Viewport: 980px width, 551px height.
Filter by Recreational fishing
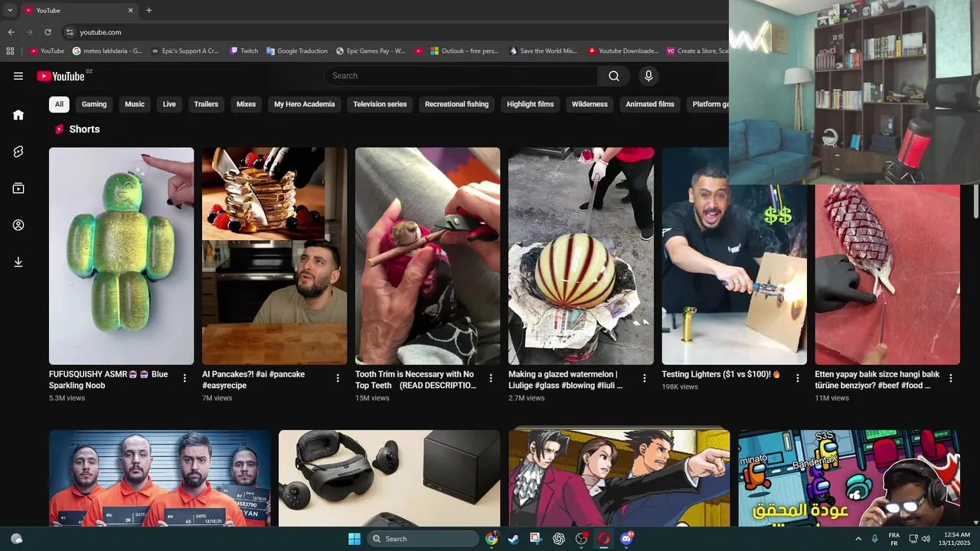tap(456, 104)
